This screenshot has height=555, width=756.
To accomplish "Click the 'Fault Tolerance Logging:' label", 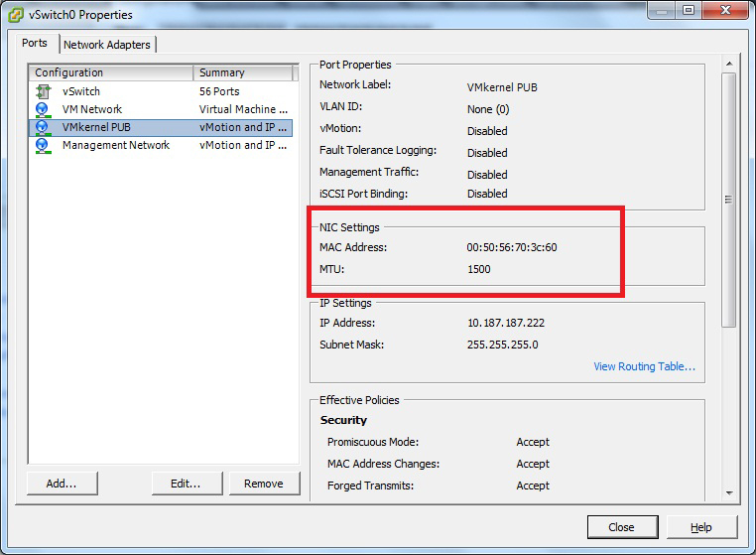I will click(378, 151).
